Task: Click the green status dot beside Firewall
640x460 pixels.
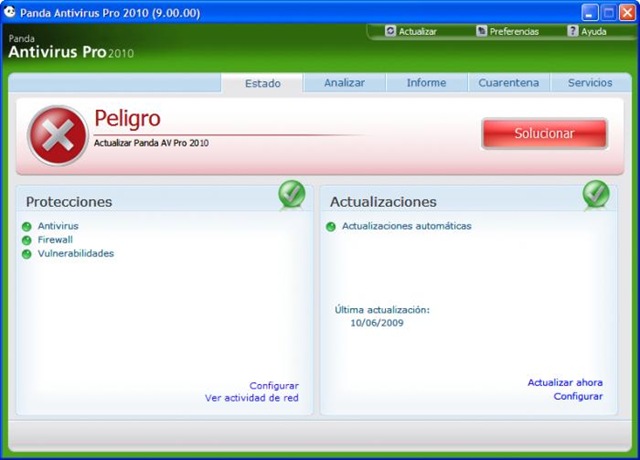Action: pyautogui.click(x=27, y=240)
